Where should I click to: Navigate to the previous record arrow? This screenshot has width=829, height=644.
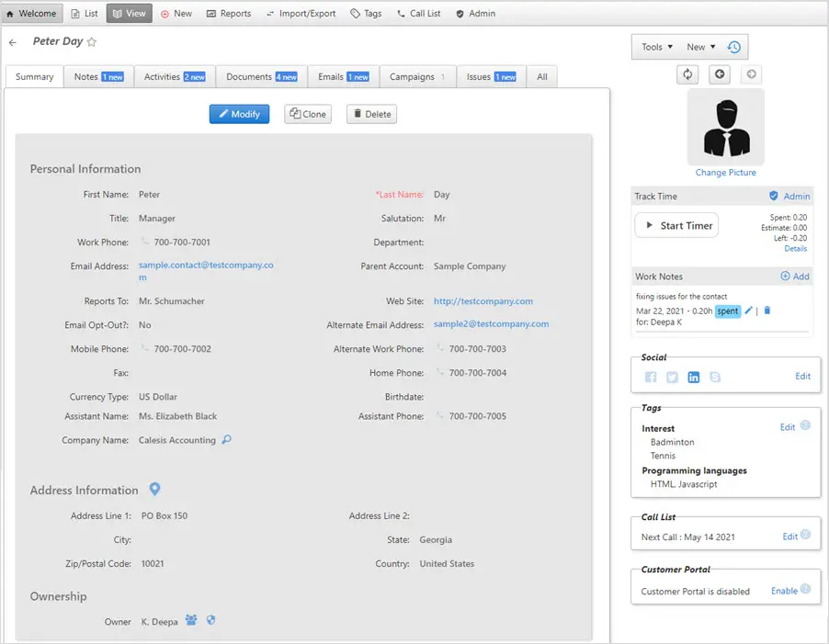(720, 74)
